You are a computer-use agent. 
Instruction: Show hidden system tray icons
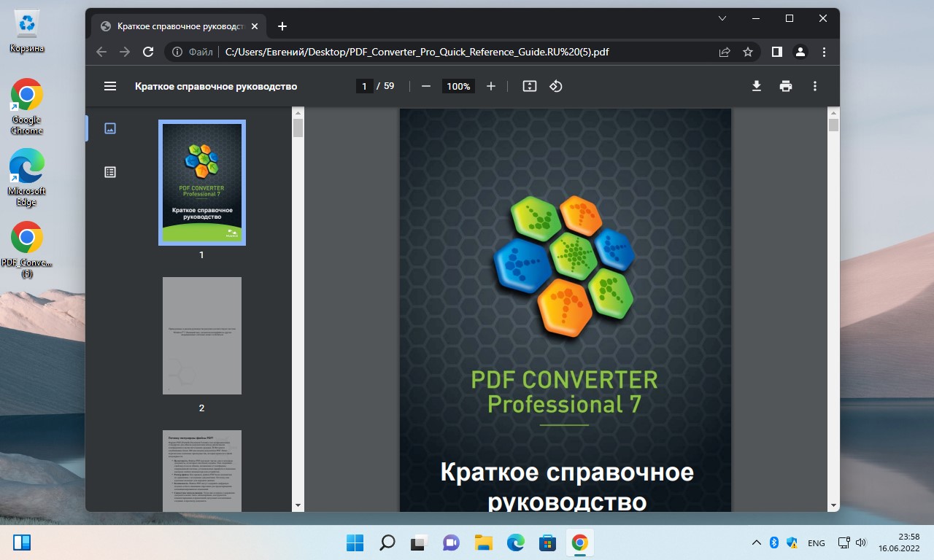coord(757,542)
